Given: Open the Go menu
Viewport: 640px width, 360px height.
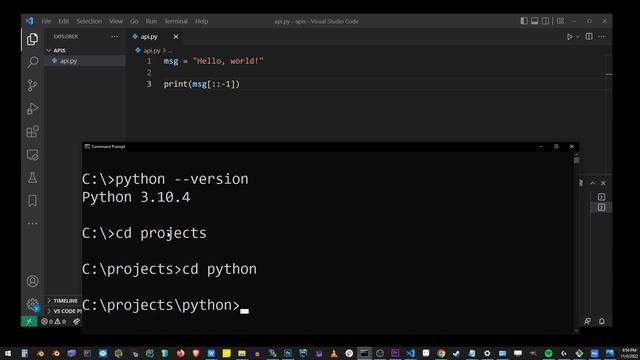Looking at the screenshot, I should tap(134, 21).
